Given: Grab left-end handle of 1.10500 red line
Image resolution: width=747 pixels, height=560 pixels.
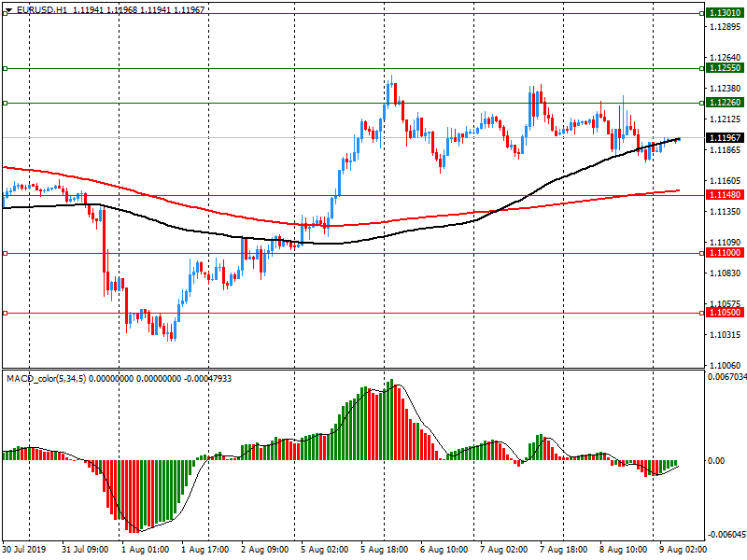Looking at the screenshot, I should pos(6,313).
